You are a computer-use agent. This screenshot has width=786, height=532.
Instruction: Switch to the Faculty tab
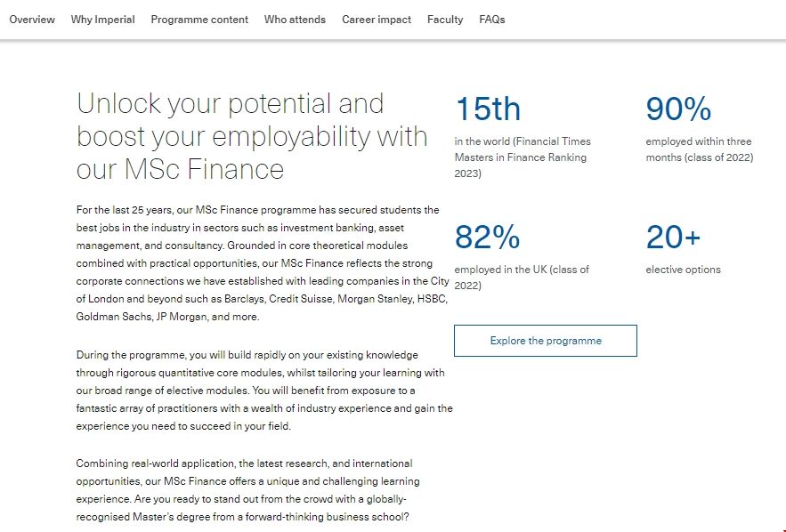click(445, 20)
